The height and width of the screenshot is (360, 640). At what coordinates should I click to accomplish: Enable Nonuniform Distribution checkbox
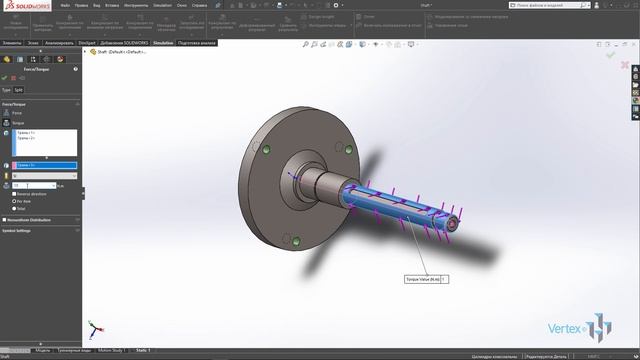4,220
